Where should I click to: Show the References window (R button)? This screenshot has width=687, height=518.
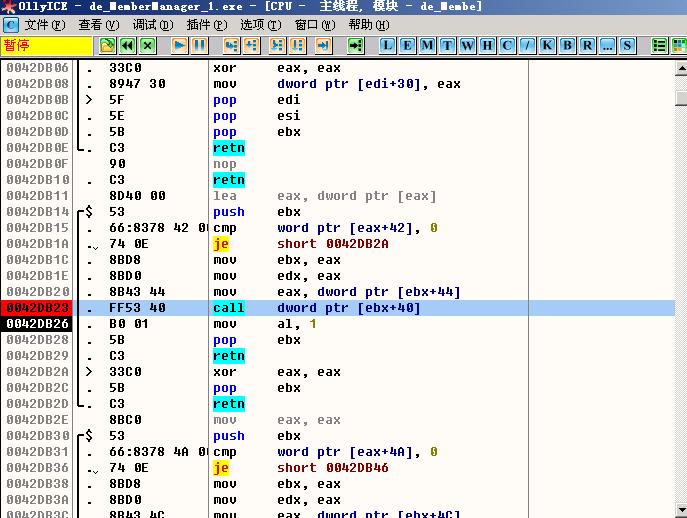[x=588, y=45]
